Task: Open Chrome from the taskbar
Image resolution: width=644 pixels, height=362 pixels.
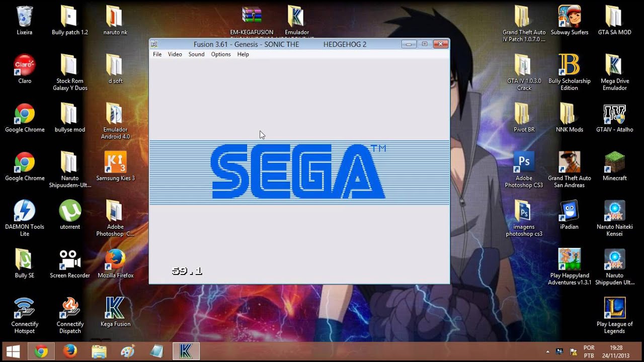Action: click(41, 351)
